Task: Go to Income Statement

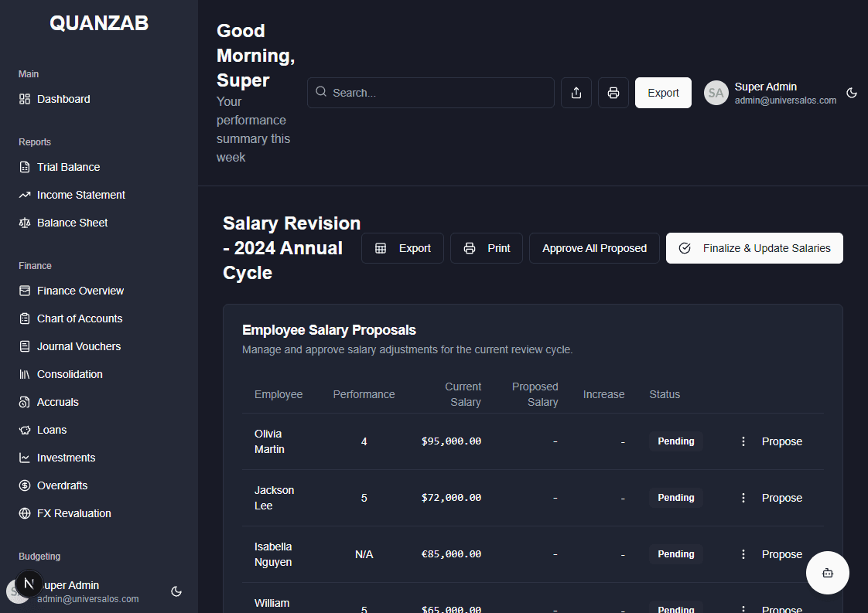Action: 80,195
